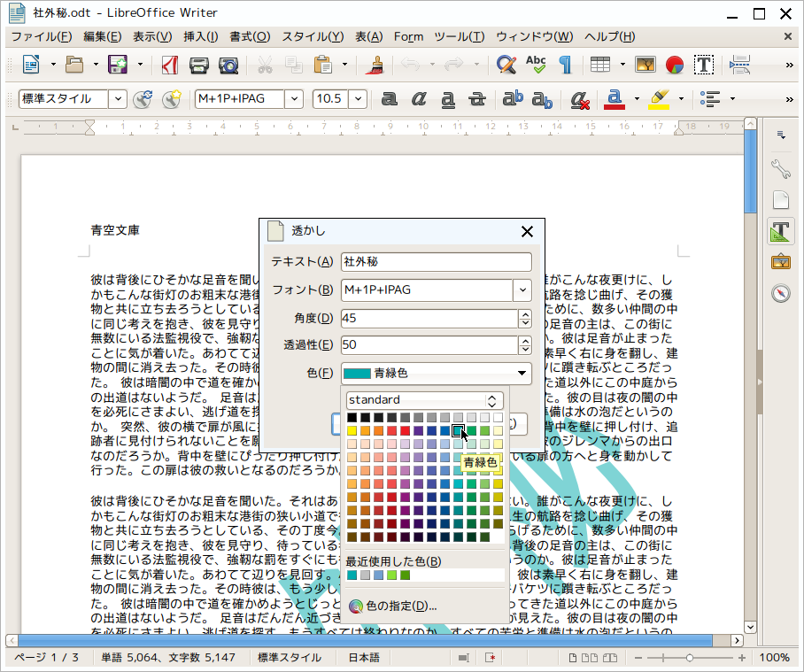Toggle underline formatting

[448, 98]
